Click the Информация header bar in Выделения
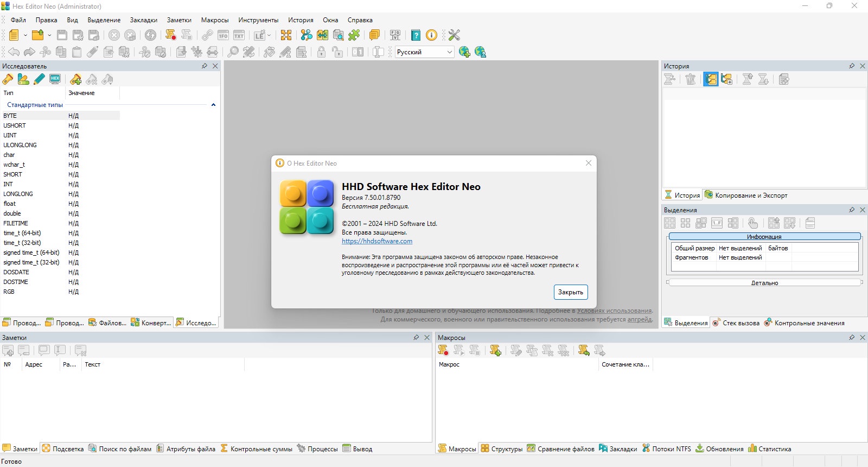This screenshot has width=868, height=467. click(x=764, y=236)
